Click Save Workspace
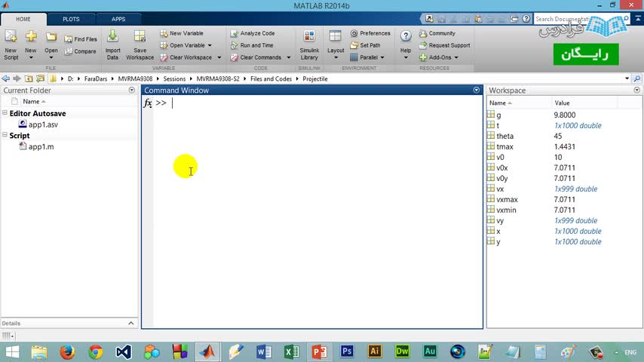Screen dimensions: 644x362 tap(140, 45)
